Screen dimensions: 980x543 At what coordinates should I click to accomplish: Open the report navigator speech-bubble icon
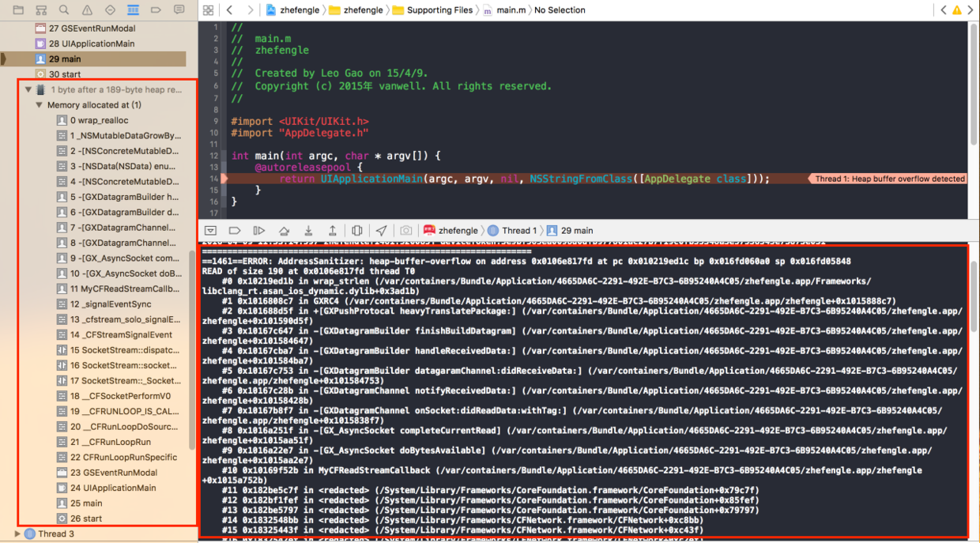click(179, 10)
